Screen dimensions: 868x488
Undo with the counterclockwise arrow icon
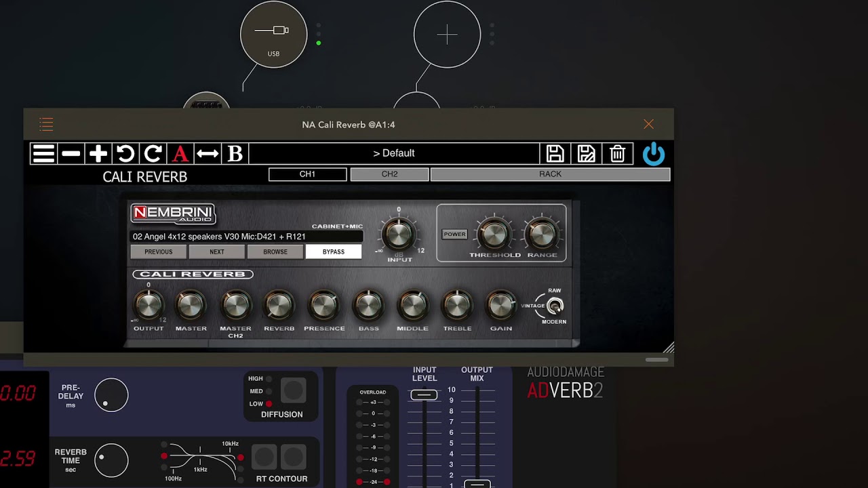[125, 153]
